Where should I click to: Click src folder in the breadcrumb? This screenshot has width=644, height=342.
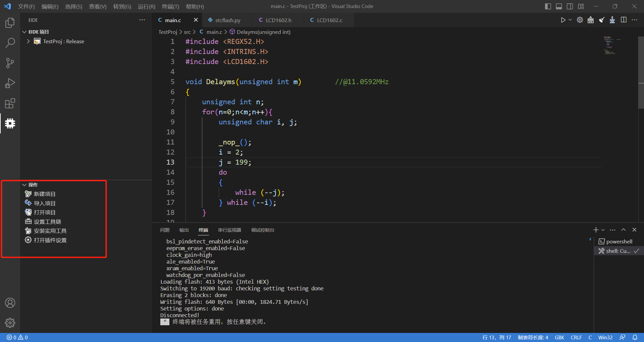187,32
